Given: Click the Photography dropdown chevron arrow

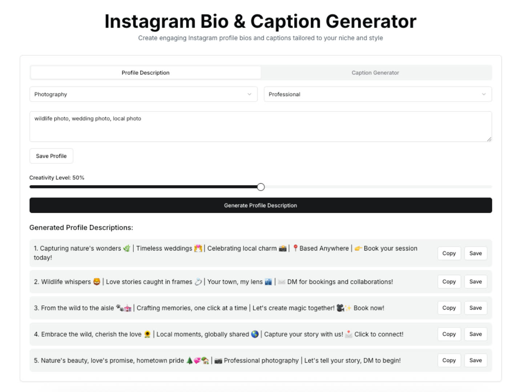Looking at the screenshot, I should coord(249,94).
